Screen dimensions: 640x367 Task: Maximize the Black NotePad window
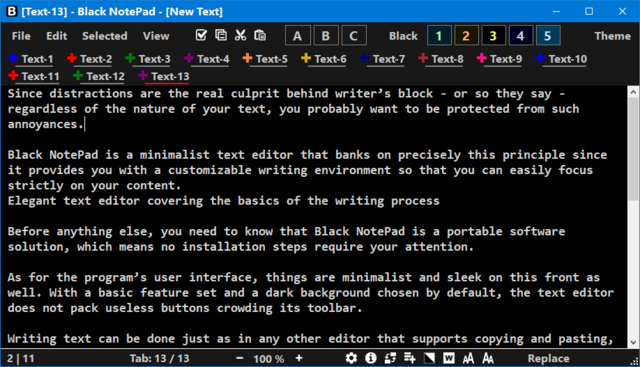(x=589, y=11)
